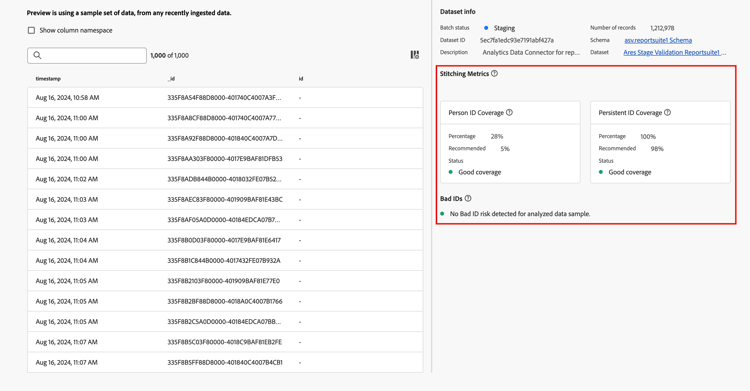750x391 pixels.
Task: Select _id cell 335F8AA303F80000-4017E9BAF81DFB53
Action: click(x=225, y=159)
